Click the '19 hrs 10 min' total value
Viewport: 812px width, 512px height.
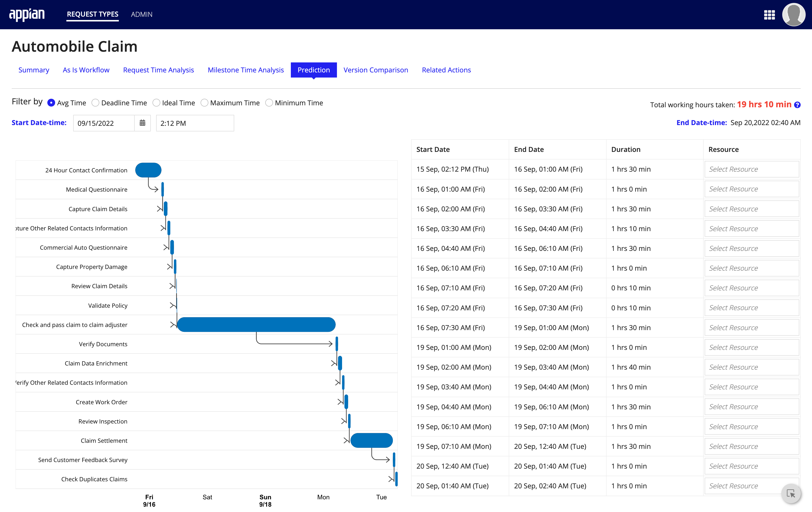pyautogui.click(x=764, y=105)
